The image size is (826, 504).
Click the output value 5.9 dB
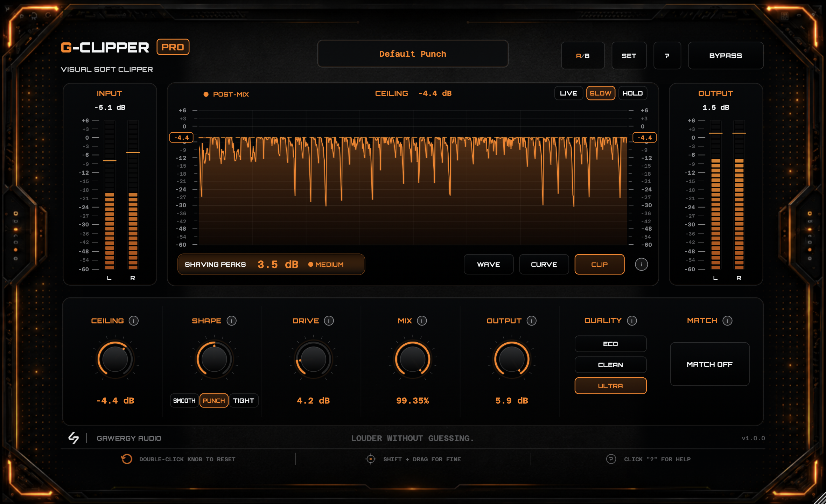[512, 401]
